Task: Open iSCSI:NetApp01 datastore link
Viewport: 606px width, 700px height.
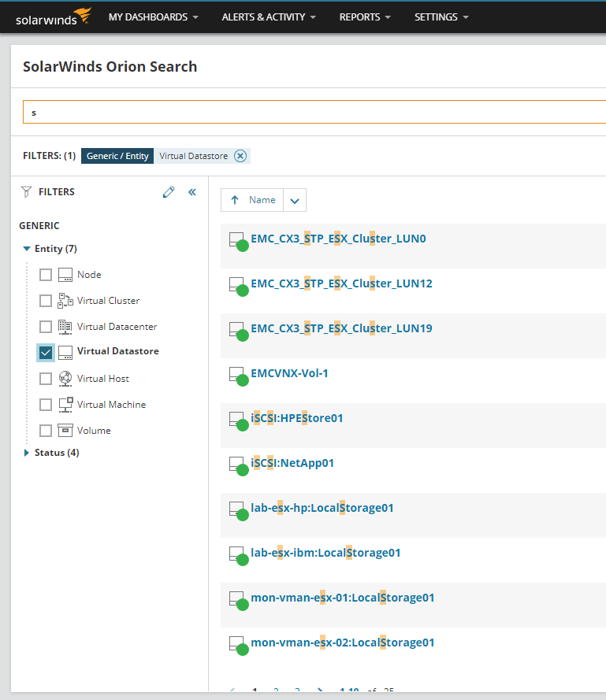Action: (292, 463)
